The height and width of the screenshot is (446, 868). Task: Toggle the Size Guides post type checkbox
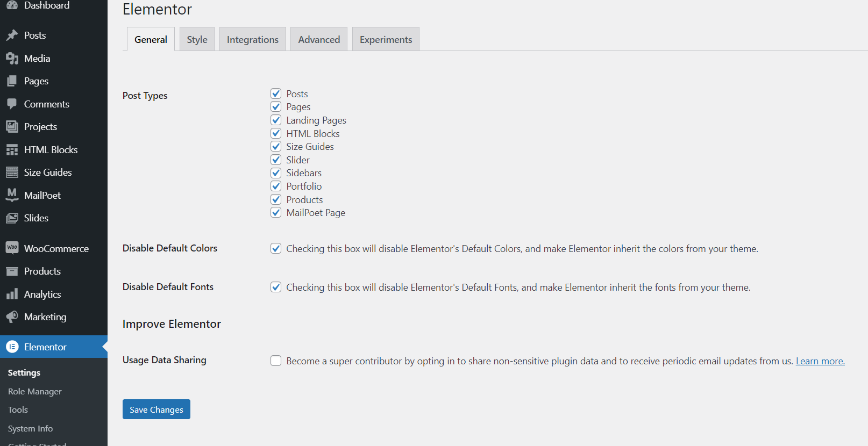tap(276, 146)
